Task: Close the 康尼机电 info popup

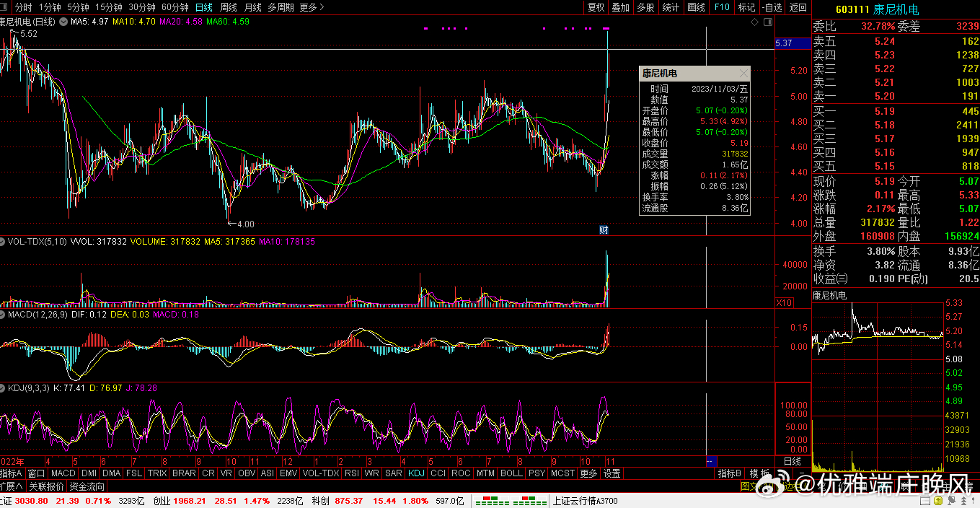Action: [x=743, y=74]
